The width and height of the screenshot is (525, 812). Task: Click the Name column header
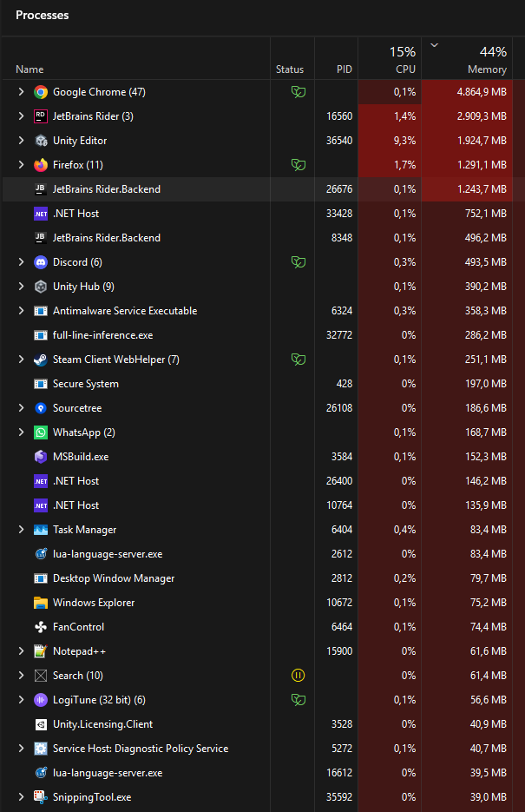tap(30, 69)
